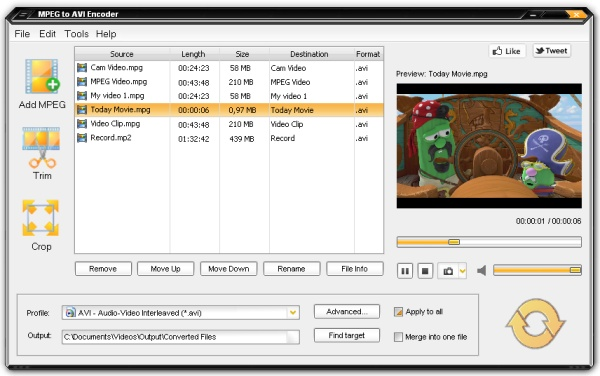Mute audio via the speaker icon
Viewport: 600px width, 376px height.
tap(481, 271)
